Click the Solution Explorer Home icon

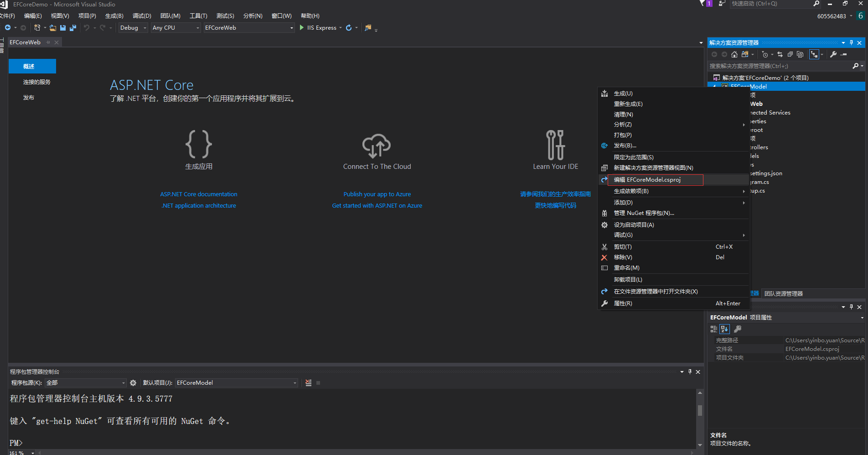tap(734, 54)
